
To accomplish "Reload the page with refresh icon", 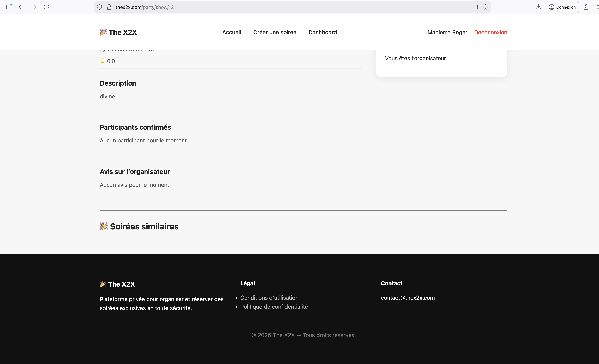I will click(x=46, y=7).
